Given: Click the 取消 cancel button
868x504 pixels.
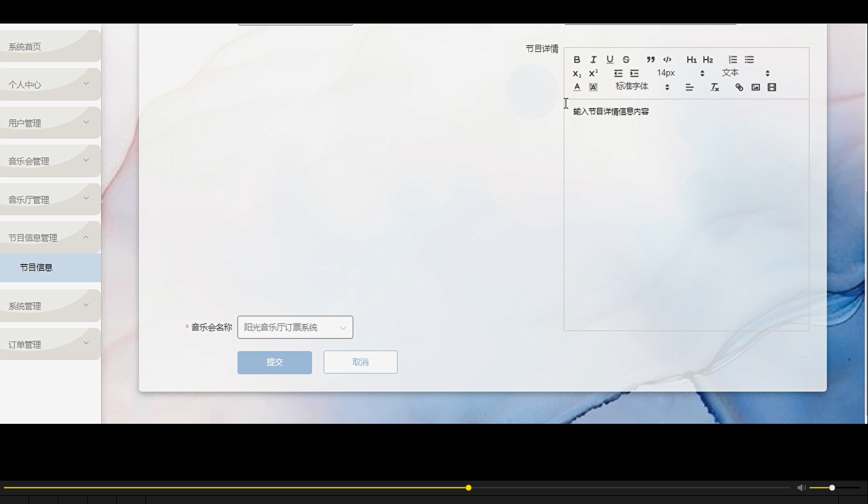Looking at the screenshot, I should [360, 361].
